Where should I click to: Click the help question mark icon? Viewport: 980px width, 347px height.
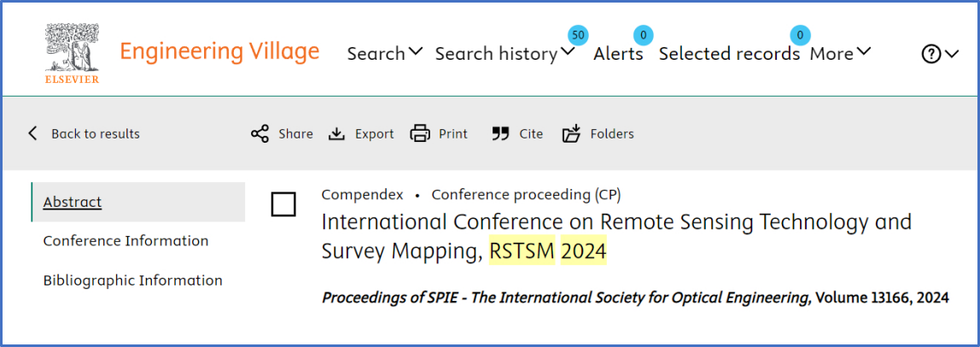point(930,55)
